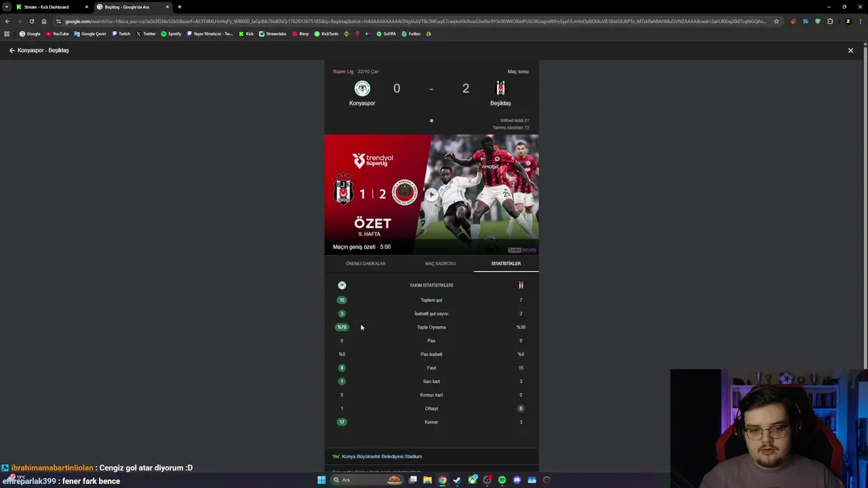
Task: Close the match overlay with the X
Action: point(850,50)
